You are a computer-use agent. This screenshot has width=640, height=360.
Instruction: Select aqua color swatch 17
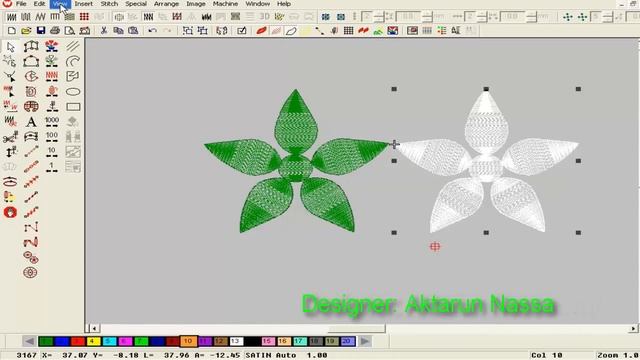tap(300, 341)
